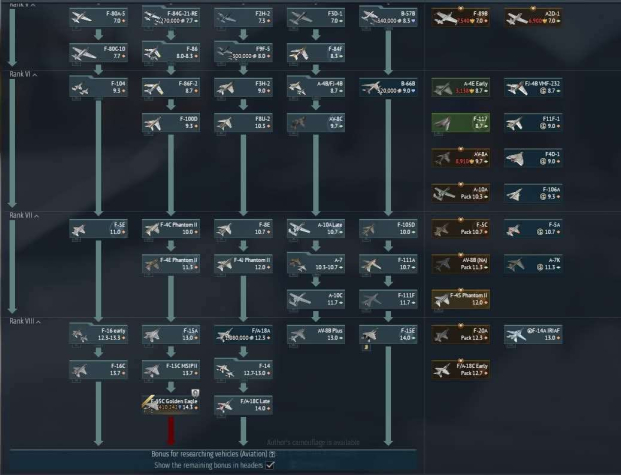Image resolution: width=621 pixels, height=475 pixels.
Task: Open the researching vehicles bonus help icon
Action: [272, 454]
